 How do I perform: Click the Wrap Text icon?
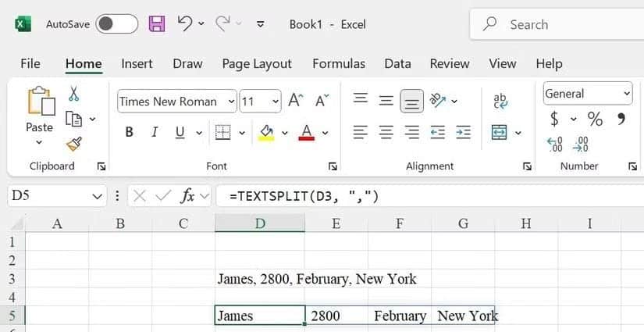500,101
